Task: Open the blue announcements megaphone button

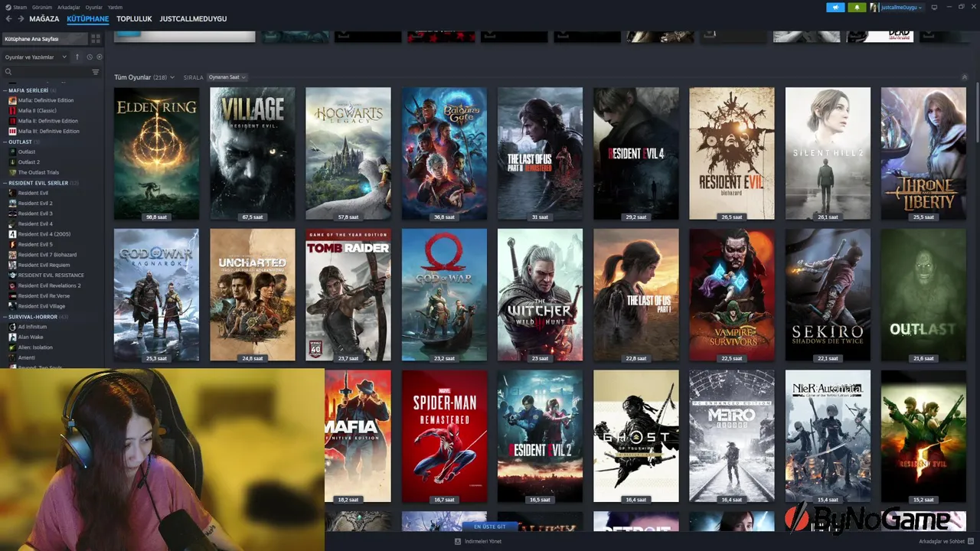Action: [835, 7]
